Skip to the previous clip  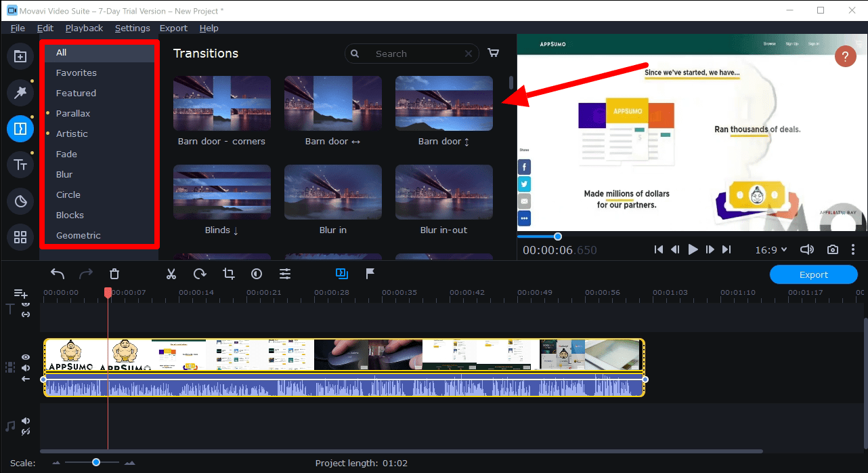pos(659,249)
